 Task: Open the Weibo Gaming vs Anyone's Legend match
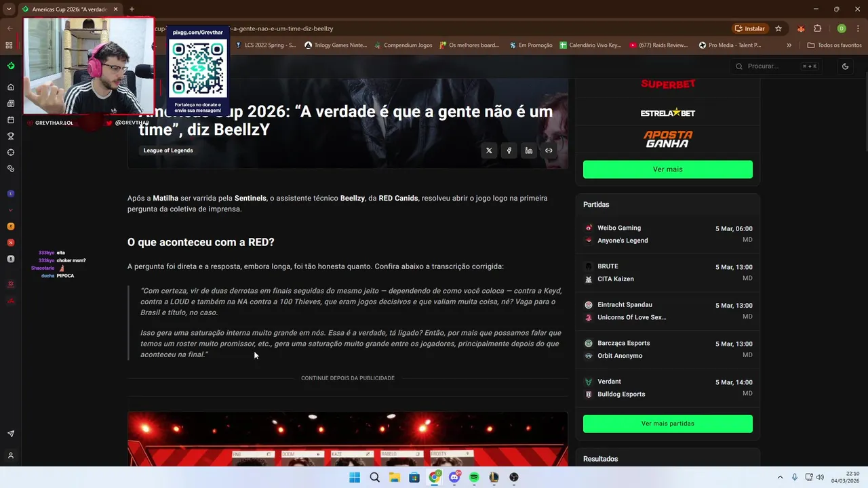(668, 234)
